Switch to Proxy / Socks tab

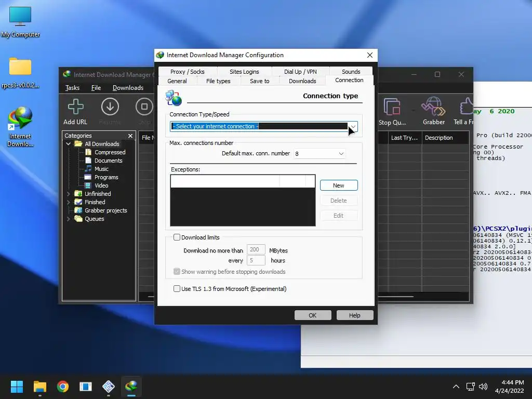coord(187,72)
